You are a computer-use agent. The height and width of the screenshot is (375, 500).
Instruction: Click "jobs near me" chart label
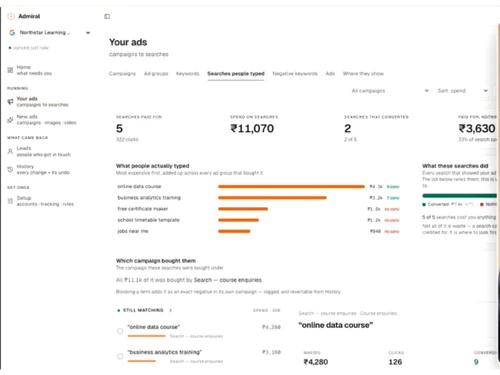point(133,231)
